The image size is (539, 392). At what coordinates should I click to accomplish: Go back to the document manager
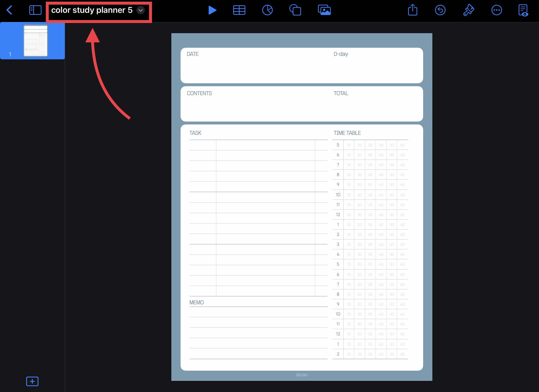click(x=9, y=10)
